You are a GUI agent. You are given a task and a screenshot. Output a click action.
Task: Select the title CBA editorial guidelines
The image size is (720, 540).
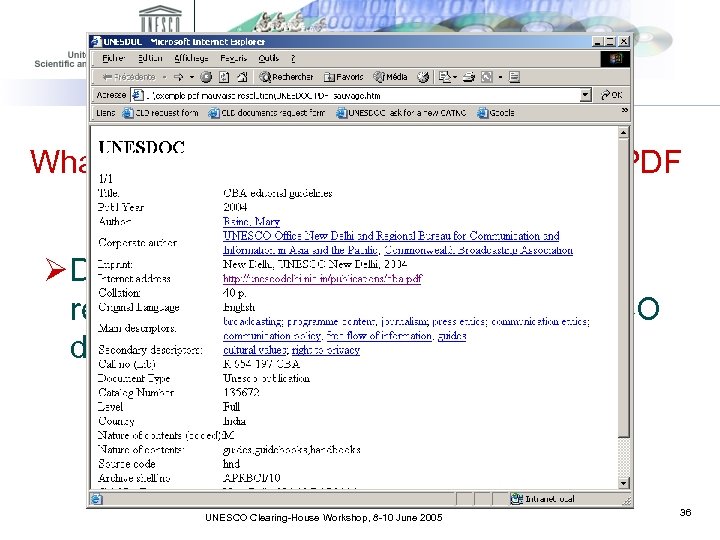click(x=277, y=193)
